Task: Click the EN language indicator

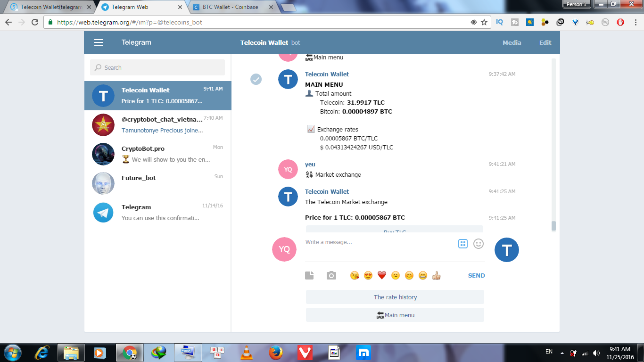Action: click(549, 352)
